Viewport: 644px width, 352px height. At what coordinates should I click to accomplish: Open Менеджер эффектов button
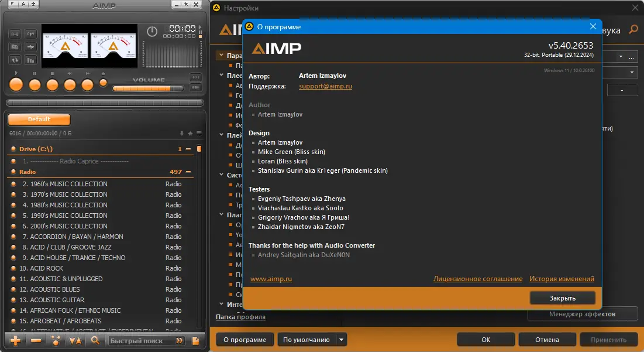coord(583,314)
